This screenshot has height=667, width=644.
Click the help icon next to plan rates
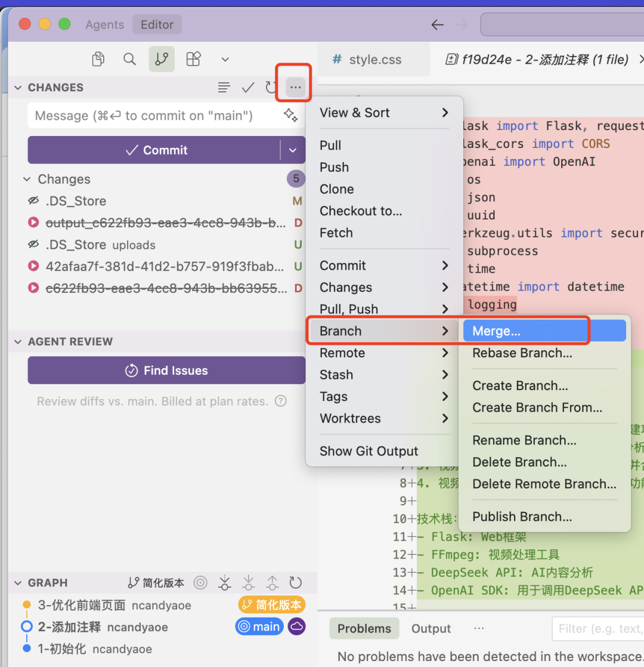tap(280, 402)
